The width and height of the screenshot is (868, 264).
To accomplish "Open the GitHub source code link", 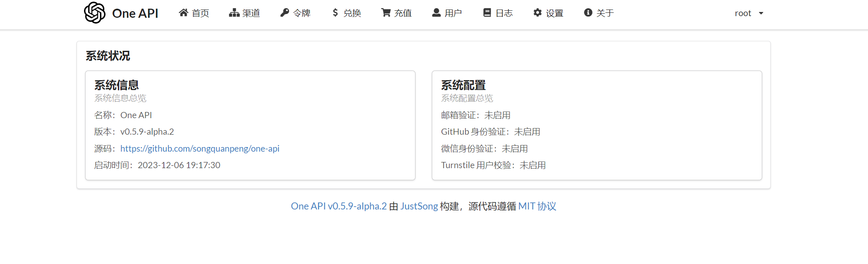I will (x=200, y=148).
